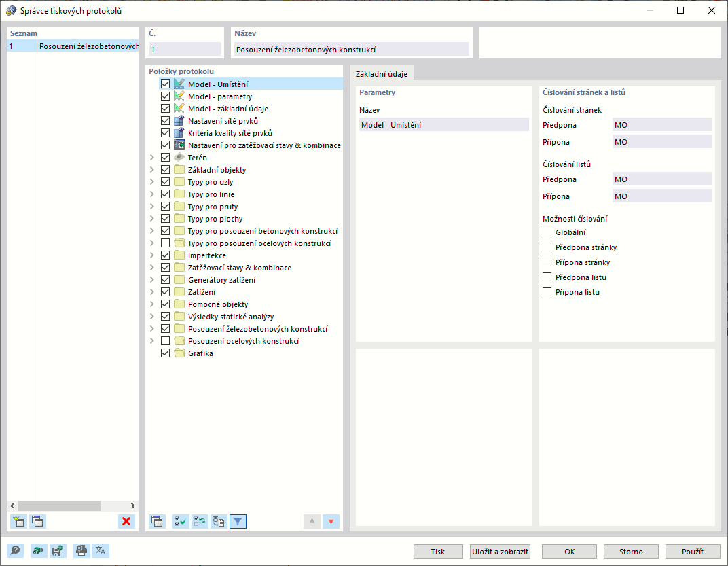The width and height of the screenshot is (728, 566).
Task: Copy the selected report in Seznam
Action: coord(37,521)
